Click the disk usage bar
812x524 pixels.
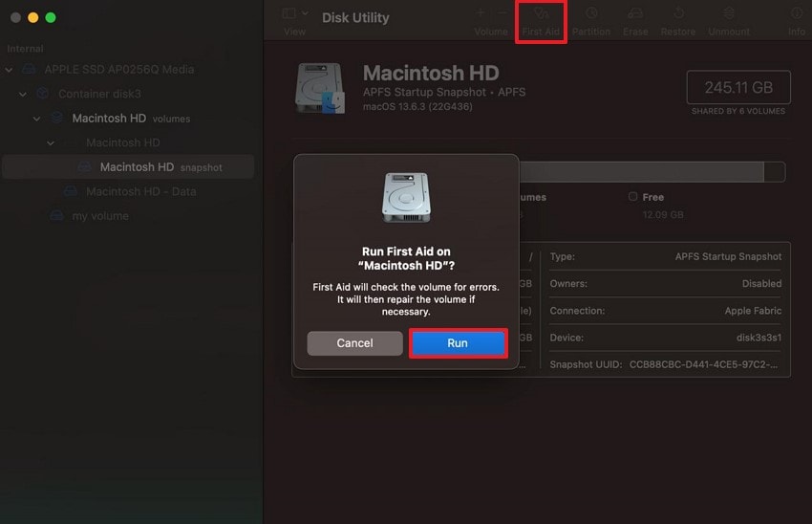click(652, 172)
